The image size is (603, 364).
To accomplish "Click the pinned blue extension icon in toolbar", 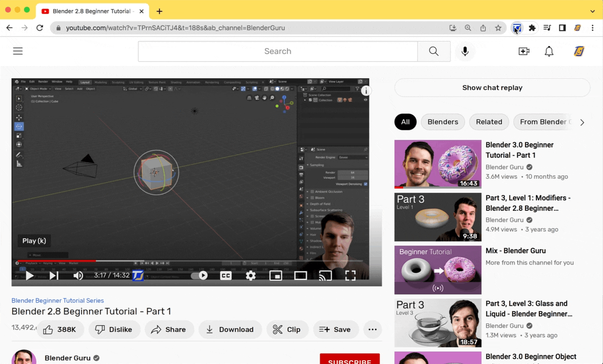I will tap(517, 28).
